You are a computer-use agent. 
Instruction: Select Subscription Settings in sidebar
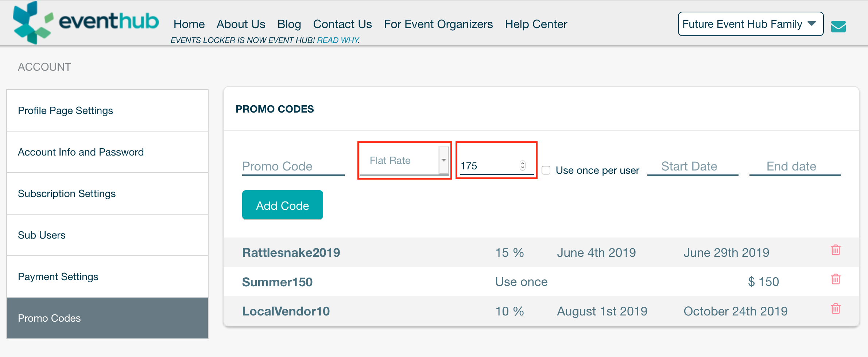(67, 193)
